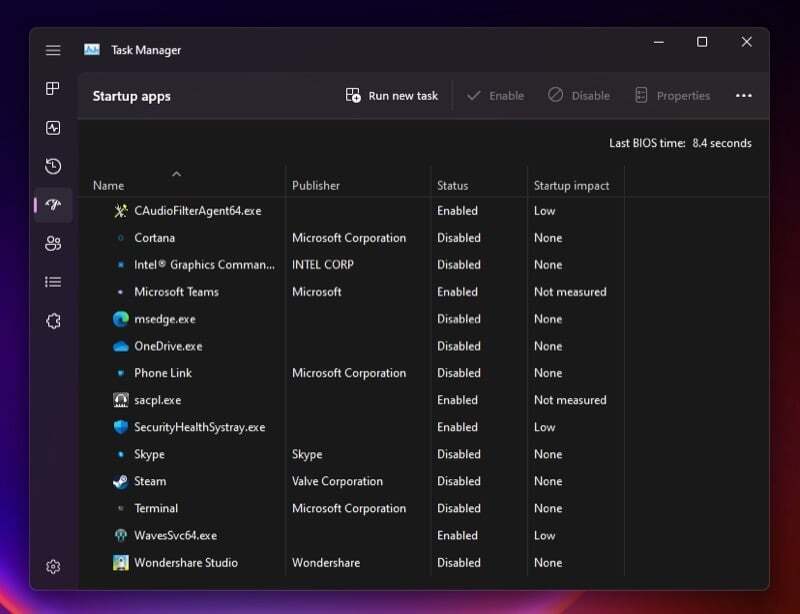Click the Last BIOS time value
800x614 pixels.
[721, 143]
